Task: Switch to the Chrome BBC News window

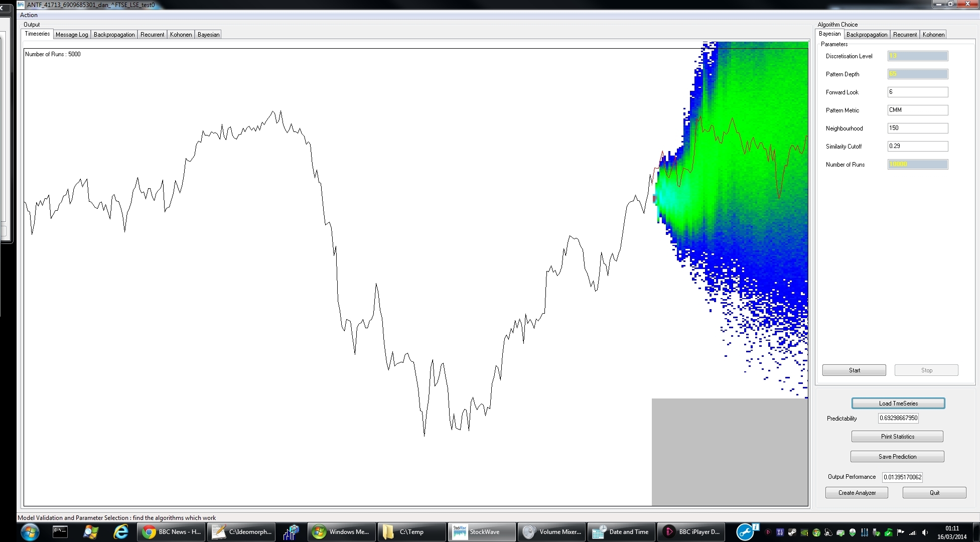Action: pos(172,532)
